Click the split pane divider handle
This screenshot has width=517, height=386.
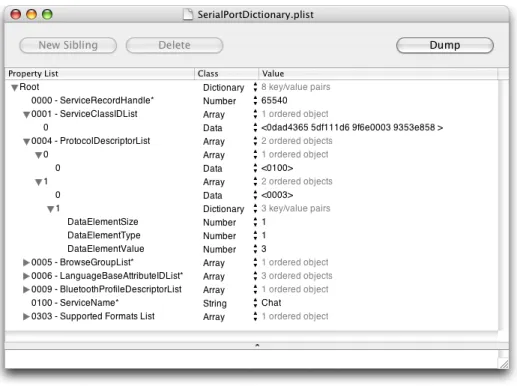(x=257, y=345)
